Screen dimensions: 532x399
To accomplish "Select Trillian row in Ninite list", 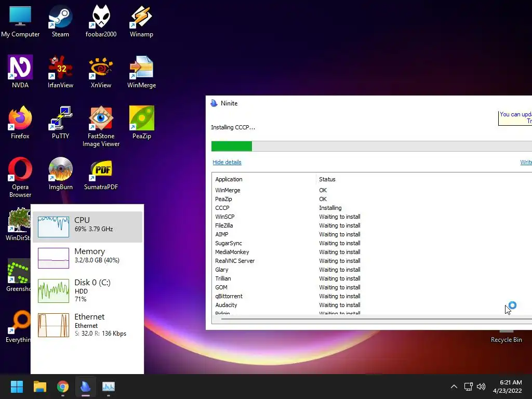I will coord(372,278).
